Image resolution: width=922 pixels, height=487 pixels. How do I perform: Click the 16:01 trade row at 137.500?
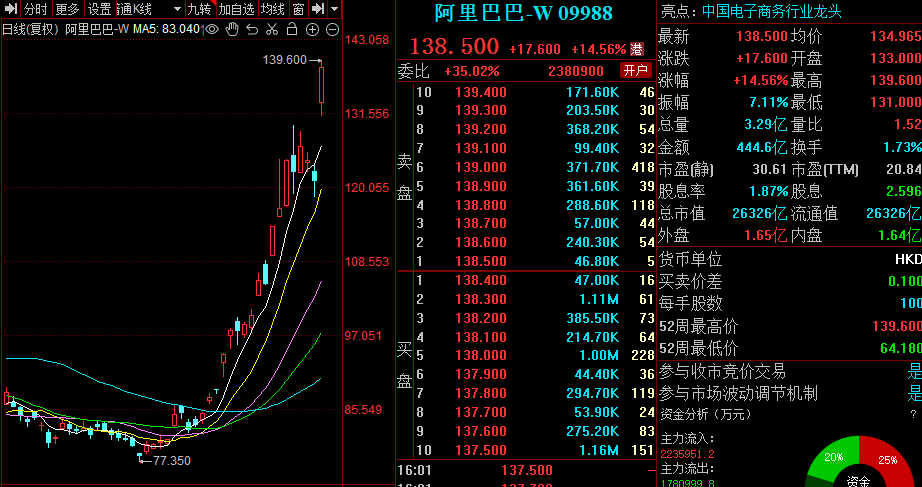[525, 470]
